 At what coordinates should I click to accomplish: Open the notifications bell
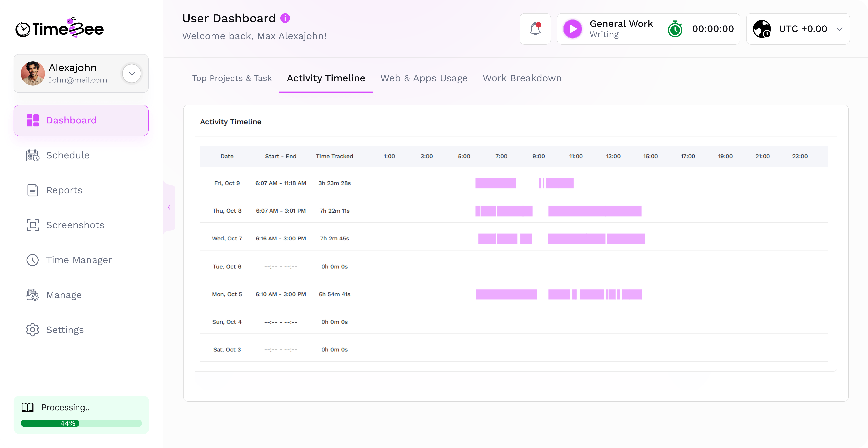pyautogui.click(x=535, y=29)
